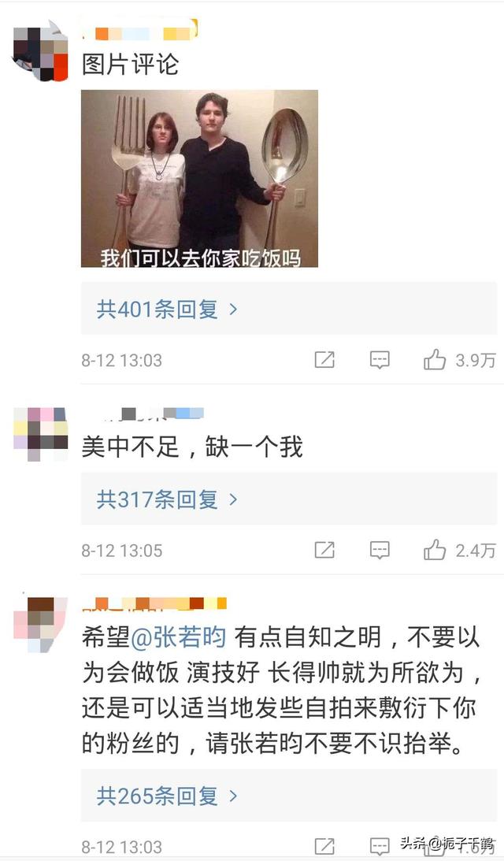
Task: Open username above 希望@张若昀 comment
Action: [154, 603]
